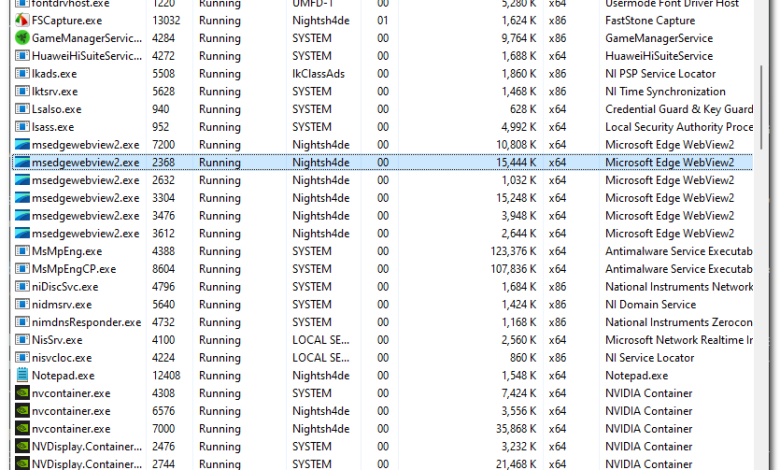Select the lkads.exe process name

click(54, 74)
